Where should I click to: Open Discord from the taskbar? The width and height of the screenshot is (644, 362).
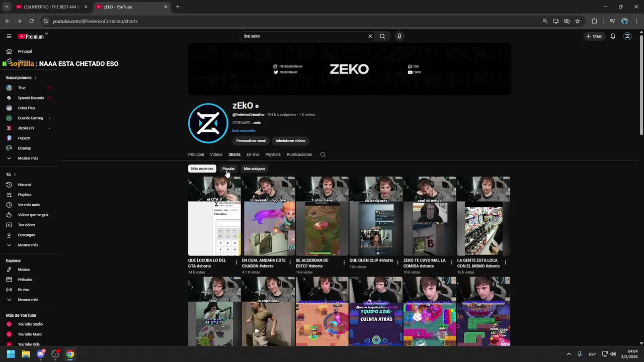point(41,354)
